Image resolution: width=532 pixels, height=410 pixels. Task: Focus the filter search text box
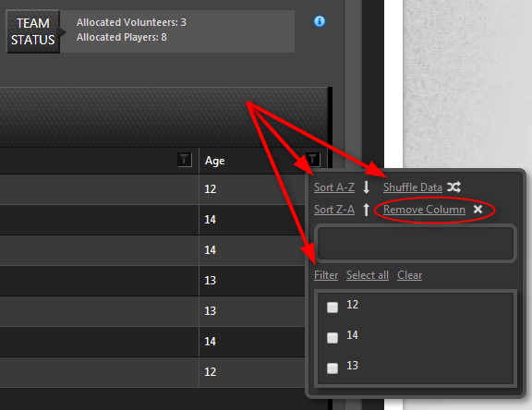pos(416,243)
